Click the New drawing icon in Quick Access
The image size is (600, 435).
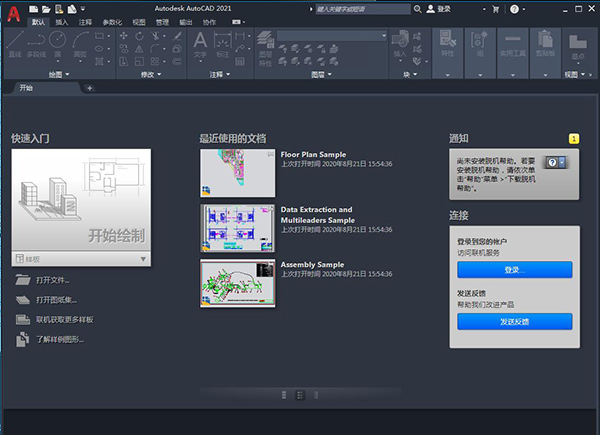coord(33,9)
